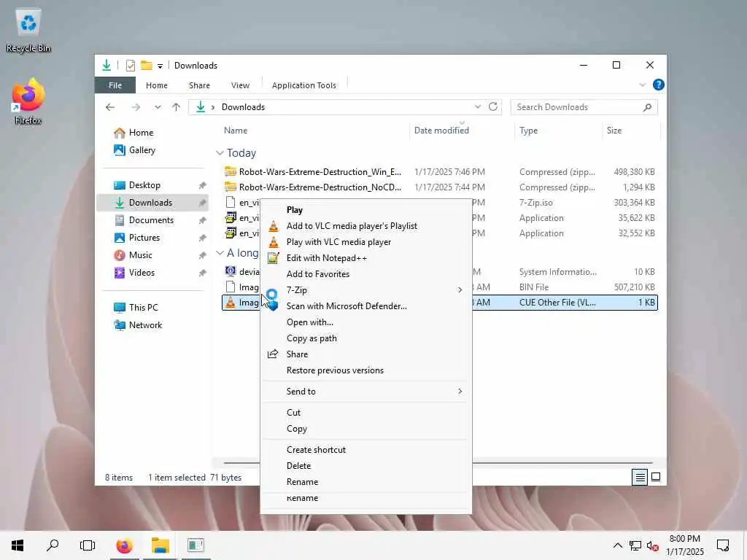The width and height of the screenshot is (747, 560).
Task: Choose Play with VLC media player
Action: 366,242
